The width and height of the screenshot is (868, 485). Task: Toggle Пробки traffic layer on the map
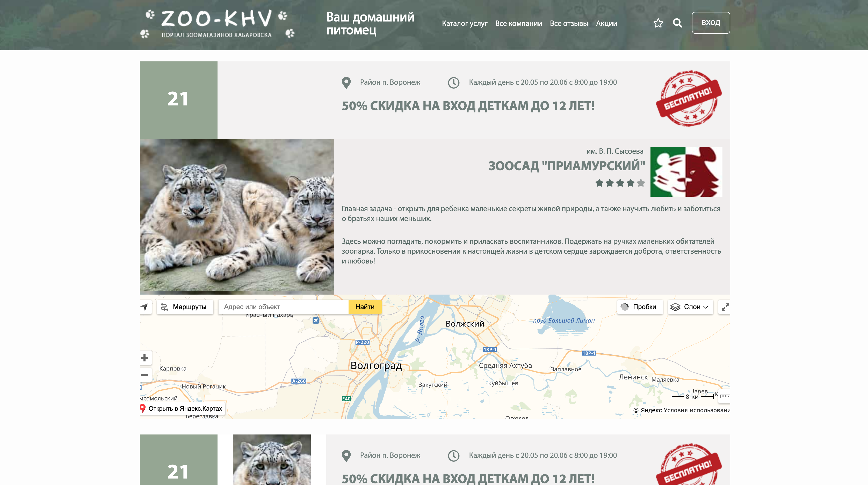(640, 307)
